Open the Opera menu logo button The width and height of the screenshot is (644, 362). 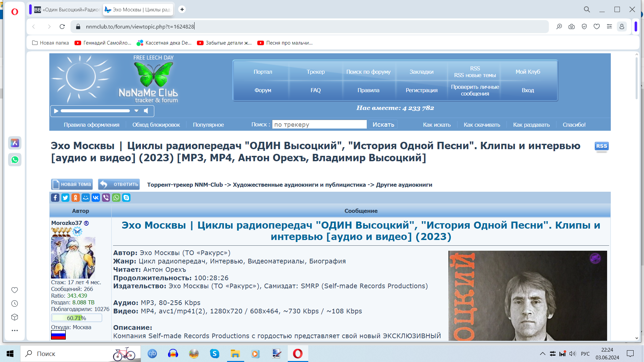(x=15, y=12)
